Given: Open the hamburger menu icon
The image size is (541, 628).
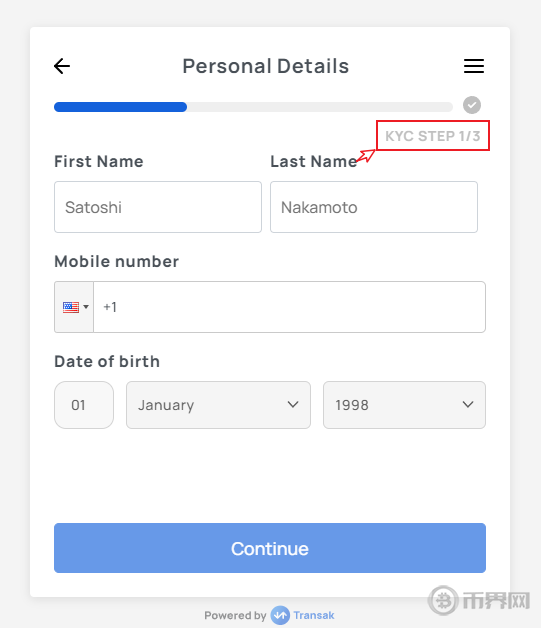Looking at the screenshot, I should coord(474,66).
